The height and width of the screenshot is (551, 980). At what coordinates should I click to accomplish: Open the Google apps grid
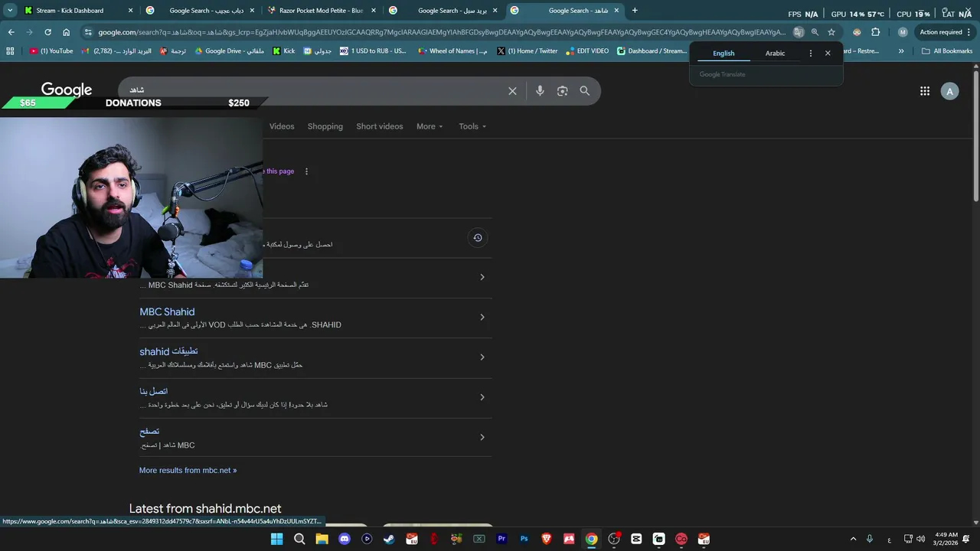[x=925, y=91]
